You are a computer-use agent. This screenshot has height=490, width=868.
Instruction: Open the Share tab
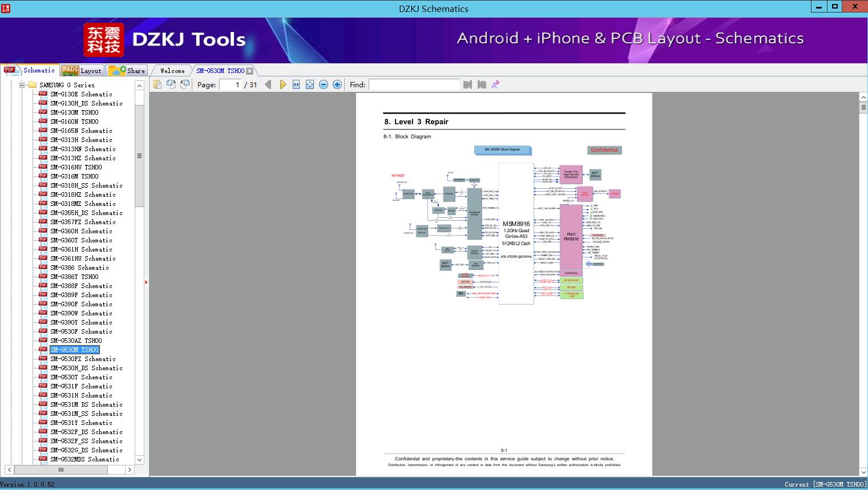127,70
